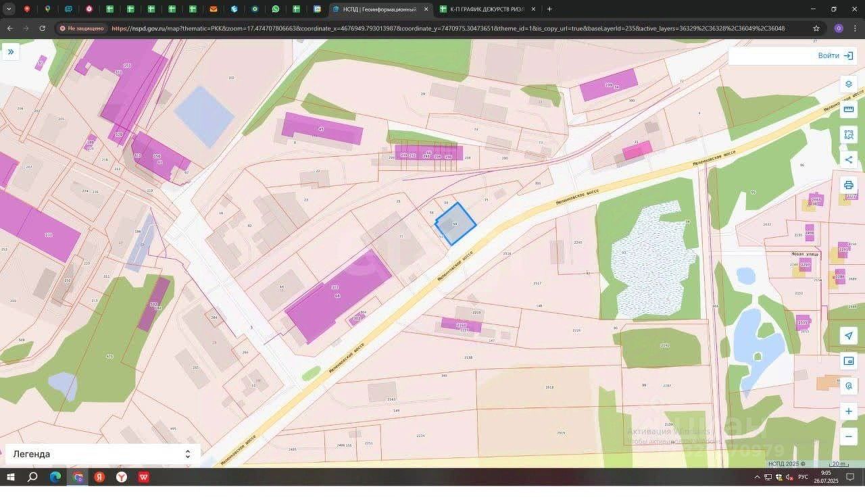The height and width of the screenshot is (504, 865).
Task: Select the blue highlighted parcel 59
Action: (456, 224)
